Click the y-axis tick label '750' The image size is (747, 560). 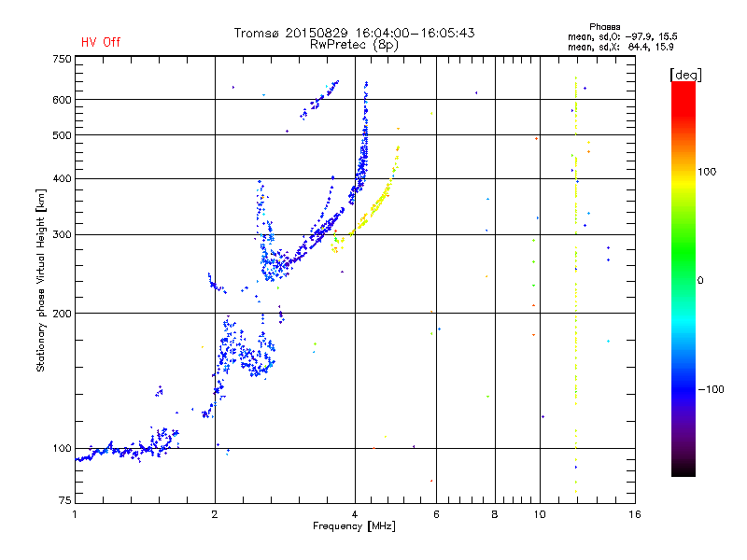tap(62, 59)
